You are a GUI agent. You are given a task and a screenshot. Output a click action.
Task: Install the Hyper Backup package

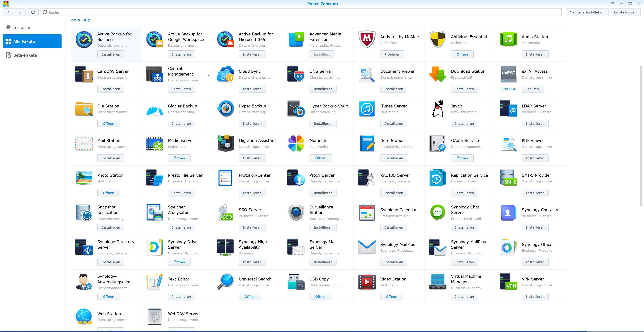pos(252,124)
